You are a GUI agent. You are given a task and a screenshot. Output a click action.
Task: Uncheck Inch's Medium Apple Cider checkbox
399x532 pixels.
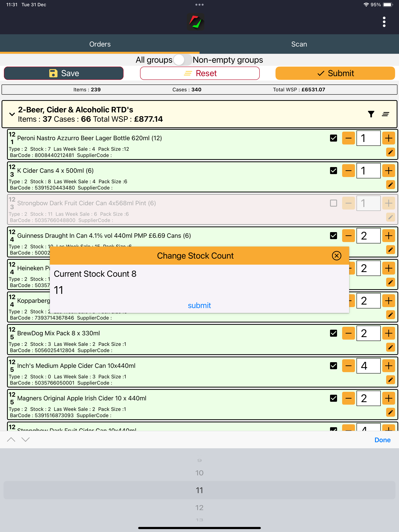(333, 366)
